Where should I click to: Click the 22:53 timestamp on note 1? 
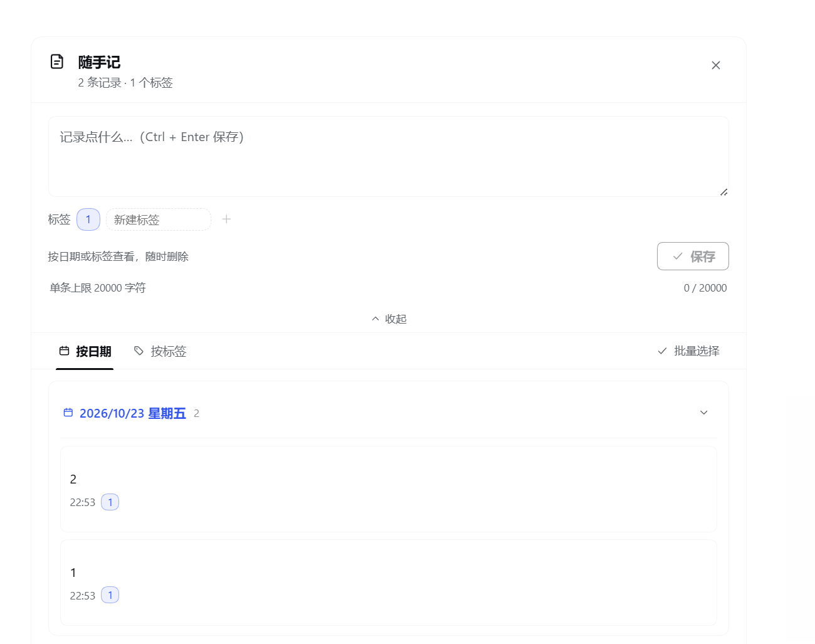(x=83, y=596)
